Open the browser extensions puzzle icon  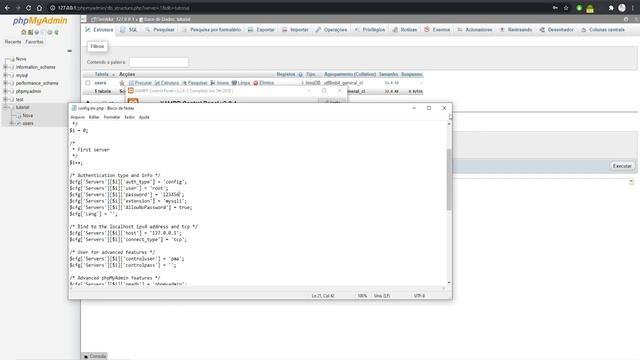coord(611,8)
